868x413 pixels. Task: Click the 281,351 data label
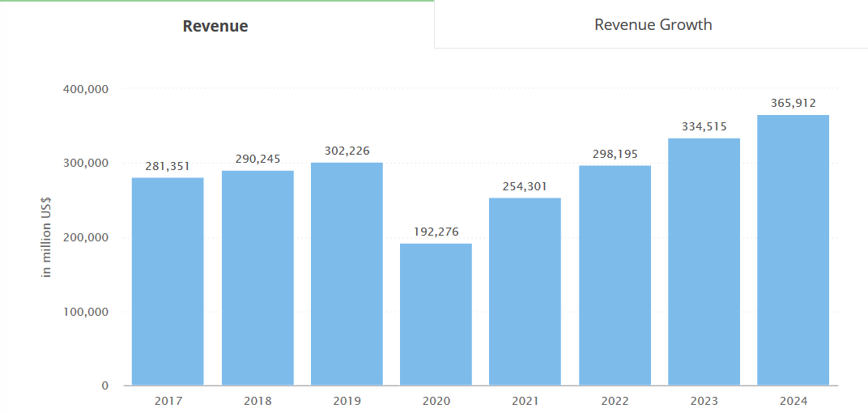168,165
